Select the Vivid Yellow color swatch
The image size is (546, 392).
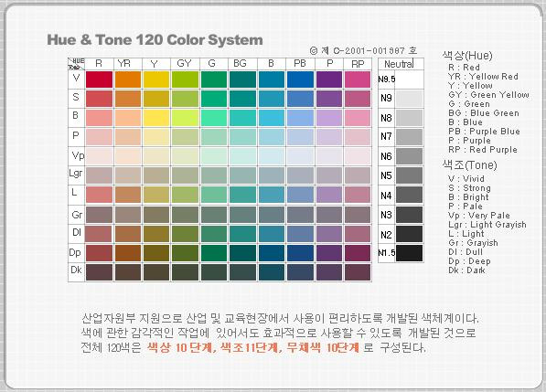point(156,79)
